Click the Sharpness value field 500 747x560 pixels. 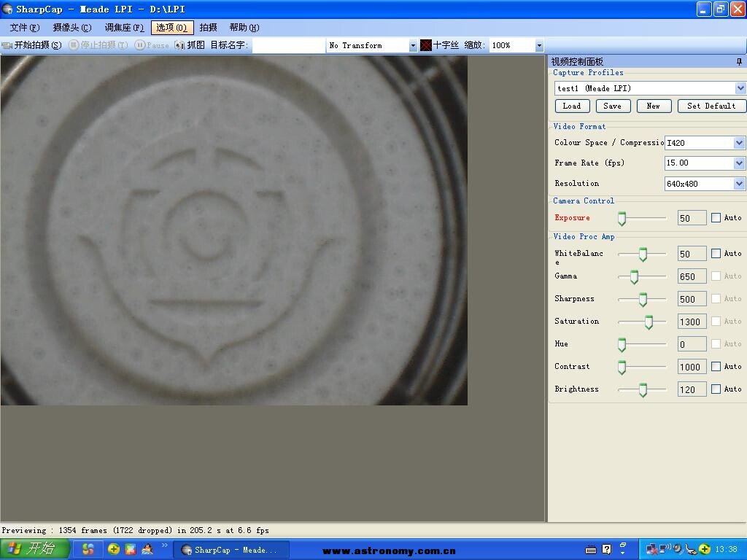pyautogui.click(x=692, y=299)
